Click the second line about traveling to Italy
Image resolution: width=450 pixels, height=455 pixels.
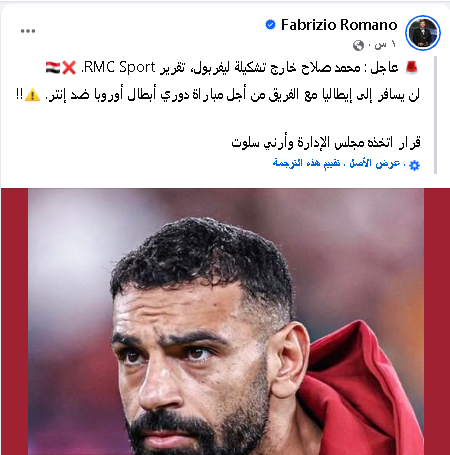tap(218, 95)
